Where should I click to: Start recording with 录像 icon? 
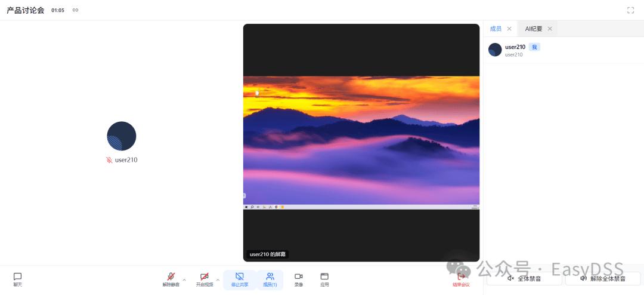(x=299, y=280)
